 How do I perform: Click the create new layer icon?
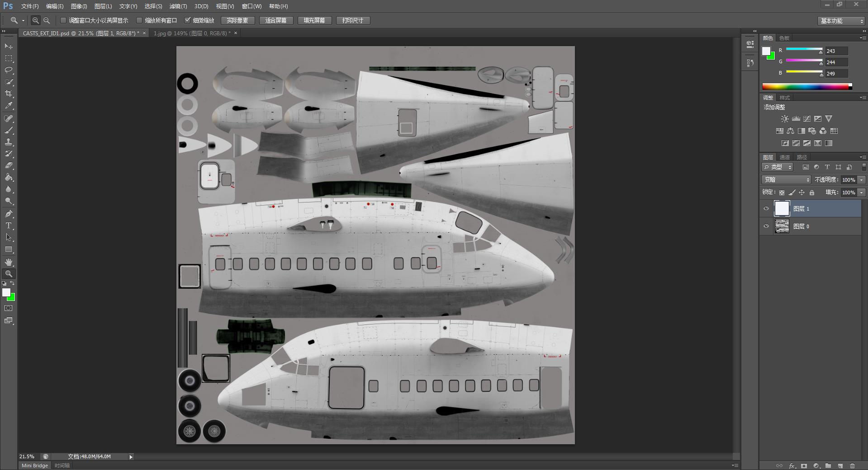(x=840, y=466)
